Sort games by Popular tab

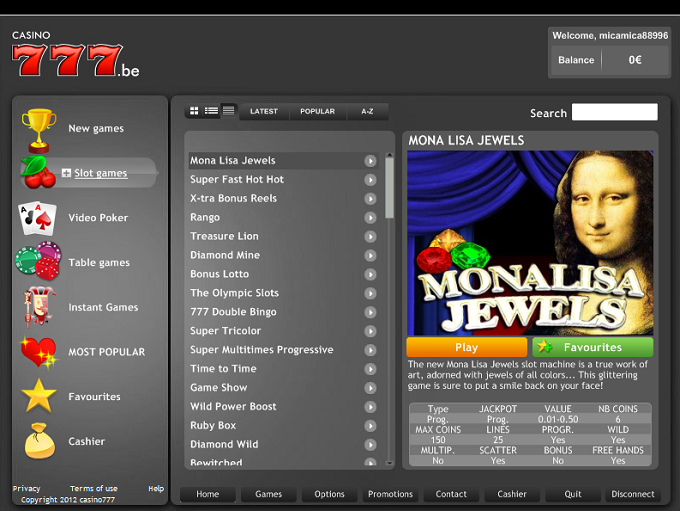[x=317, y=111]
